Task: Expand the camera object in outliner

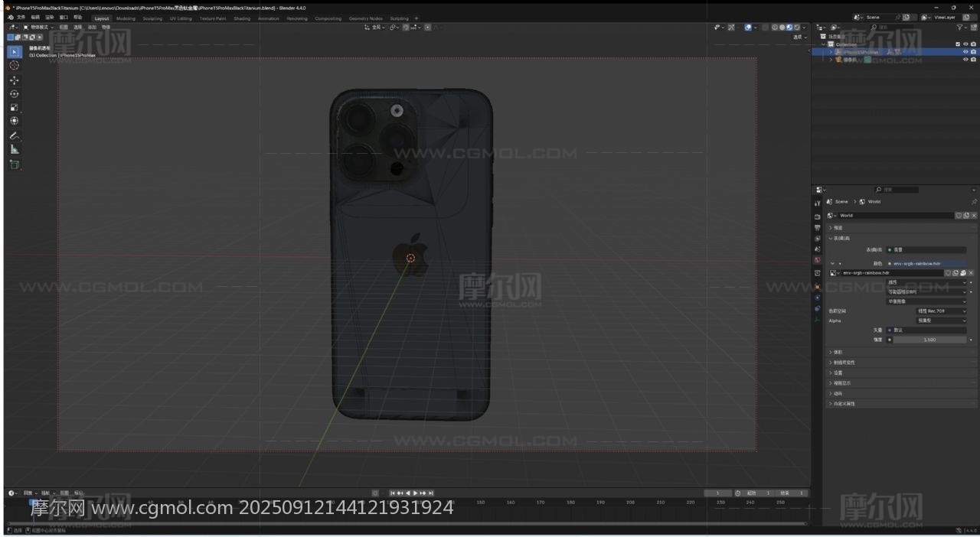Action: coord(831,60)
